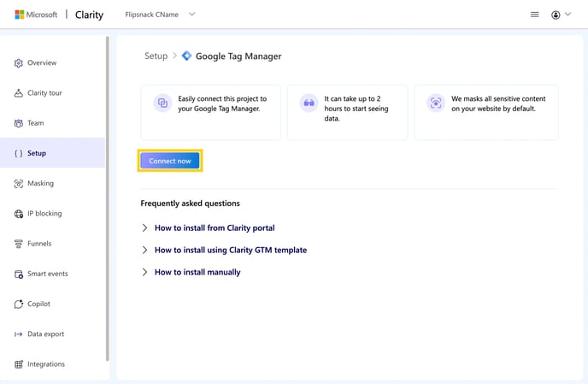Click the Copilot icon
The height and width of the screenshot is (384, 588).
[x=19, y=304]
